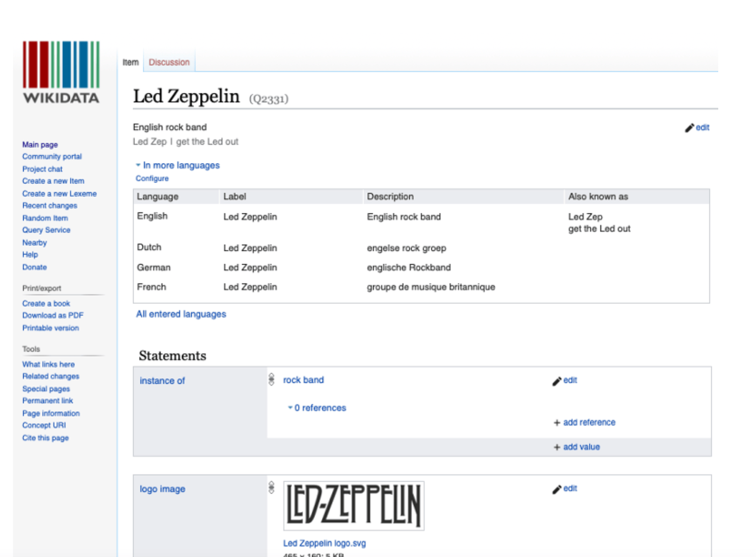This screenshot has height=557, width=756.
Task: Select the Item tab
Action: (x=130, y=62)
